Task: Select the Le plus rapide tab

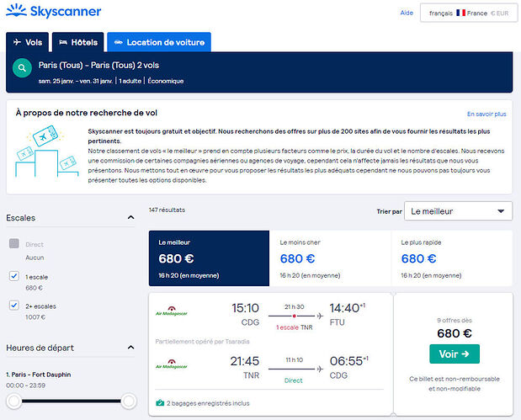Action: tap(452, 258)
